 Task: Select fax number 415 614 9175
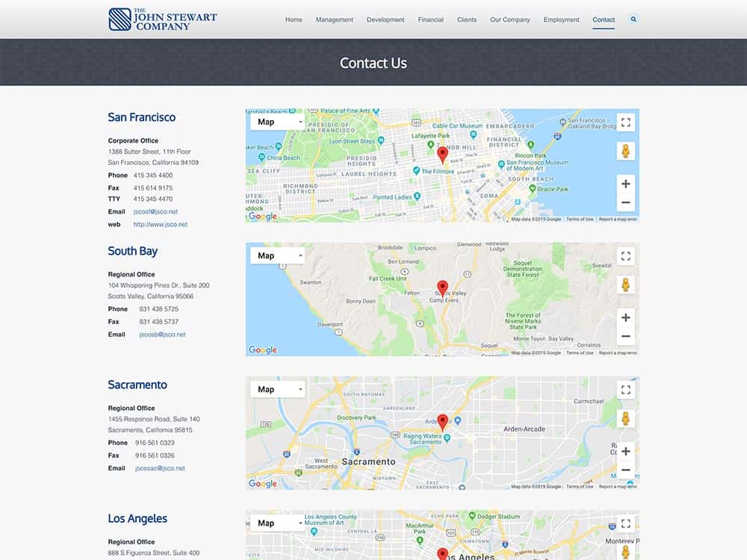(153, 188)
